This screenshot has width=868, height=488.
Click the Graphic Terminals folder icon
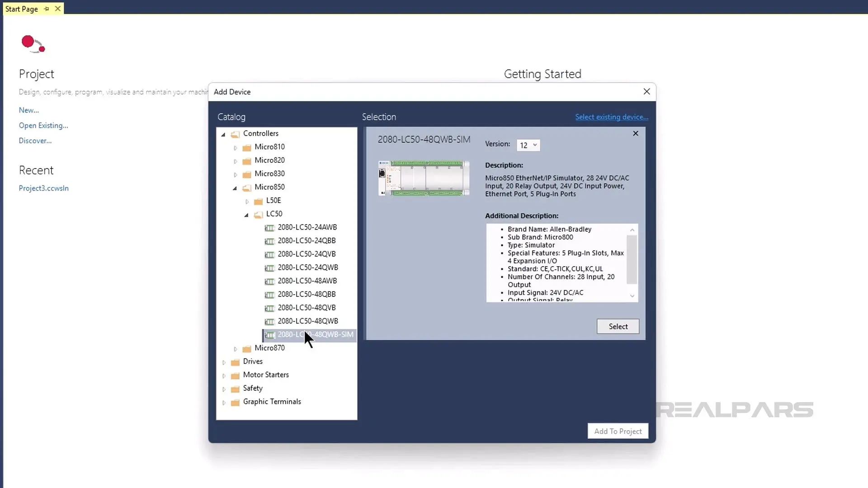[x=235, y=402]
